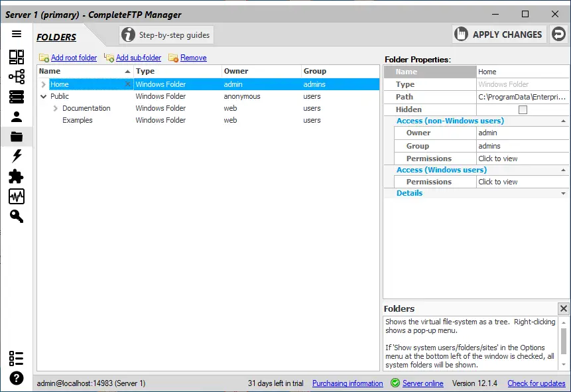The height and width of the screenshot is (392, 571).
Task: Click the Remove folder icon
Action: click(173, 58)
